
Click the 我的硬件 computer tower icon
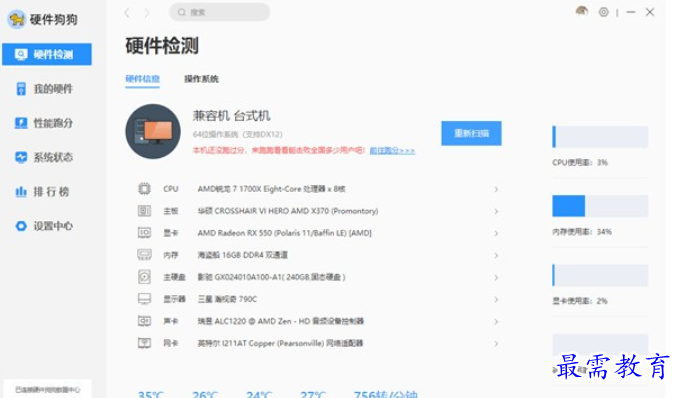(21, 89)
